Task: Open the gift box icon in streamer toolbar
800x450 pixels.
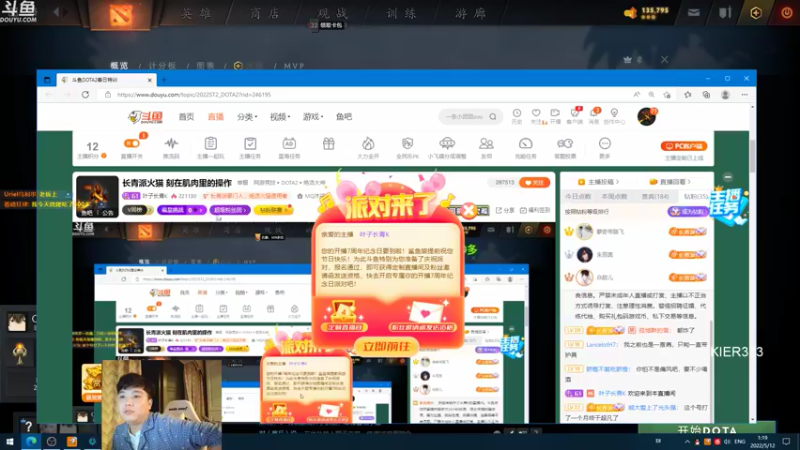Action: (329, 144)
